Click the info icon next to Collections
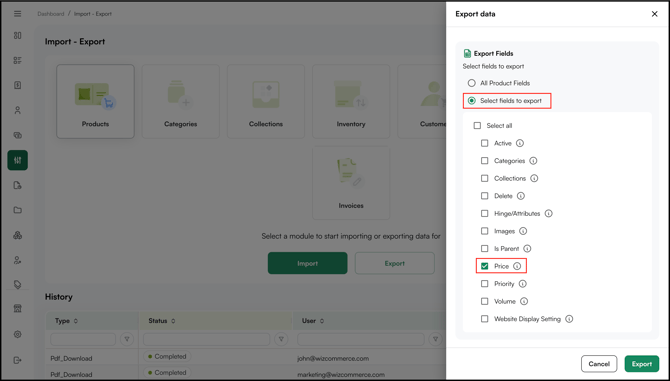Viewport: 670px width, 381px height. click(534, 178)
